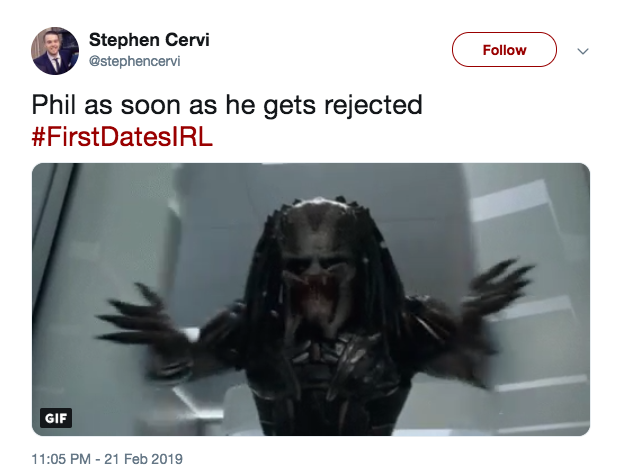Play the Predator GIF media
This screenshot has height=468, width=619.
click(311, 299)
